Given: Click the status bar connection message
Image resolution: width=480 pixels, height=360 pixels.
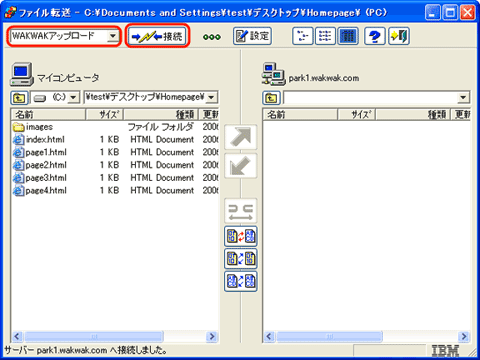Looking at the screenshot, I should (x=86, y=350).
